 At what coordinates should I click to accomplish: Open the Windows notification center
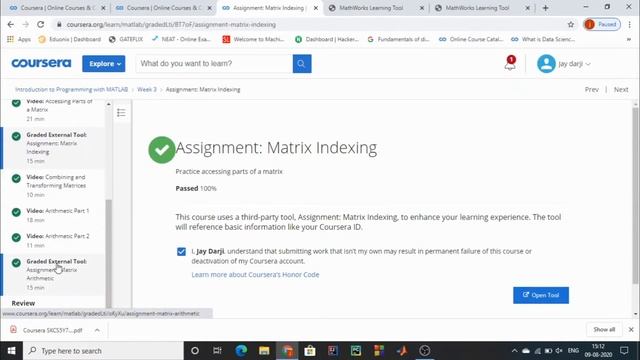(x=624, y=351)
